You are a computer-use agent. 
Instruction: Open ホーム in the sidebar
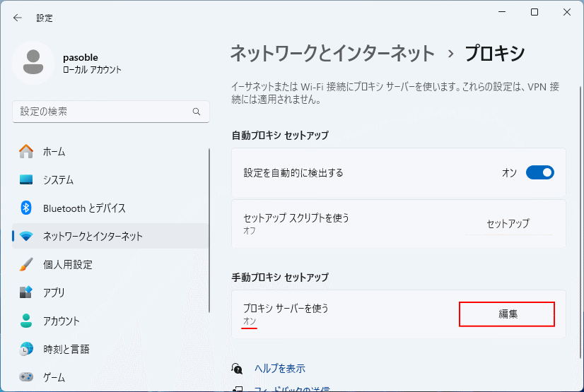tap(110, 151)
